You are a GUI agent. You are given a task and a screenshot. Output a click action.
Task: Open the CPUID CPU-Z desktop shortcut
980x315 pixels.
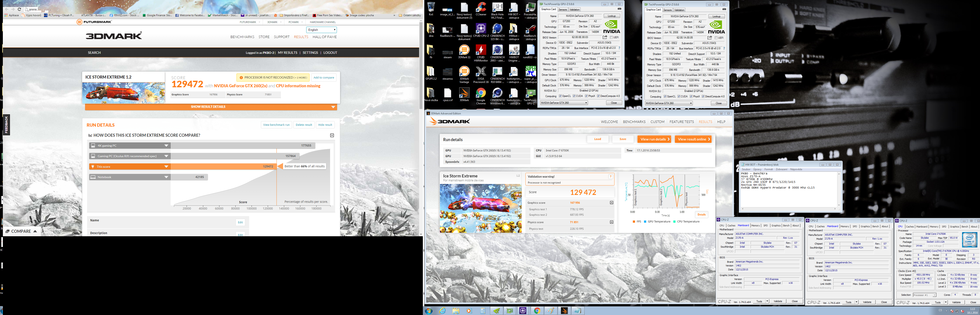[x=481, y=30]
